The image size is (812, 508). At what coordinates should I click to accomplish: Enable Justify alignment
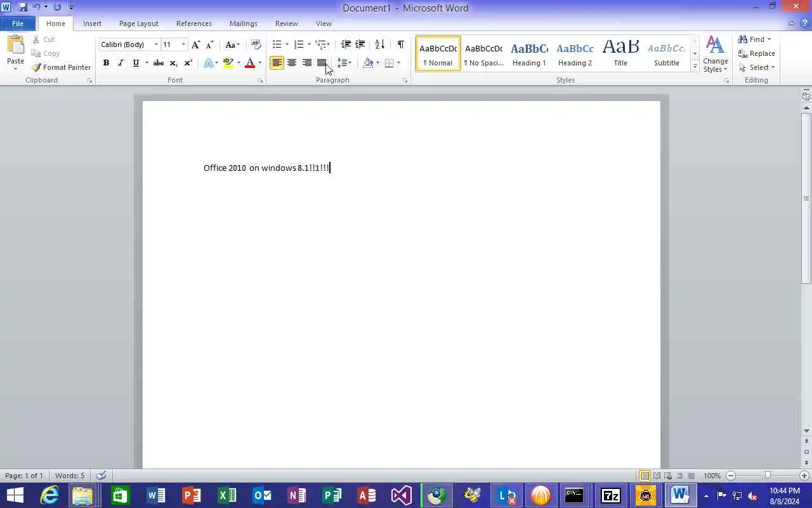coord(322,63)
